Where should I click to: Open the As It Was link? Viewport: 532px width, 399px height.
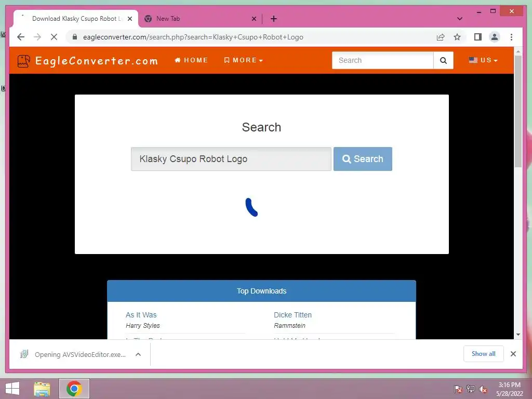[x=141, y=315]
